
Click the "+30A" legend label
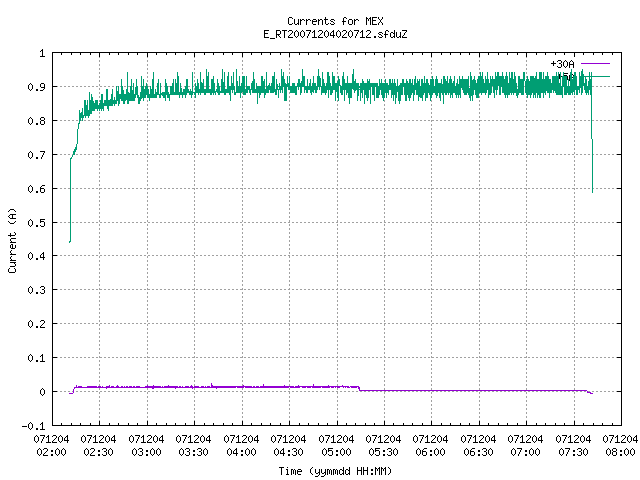pyautogui.click(x=562, y=64)
